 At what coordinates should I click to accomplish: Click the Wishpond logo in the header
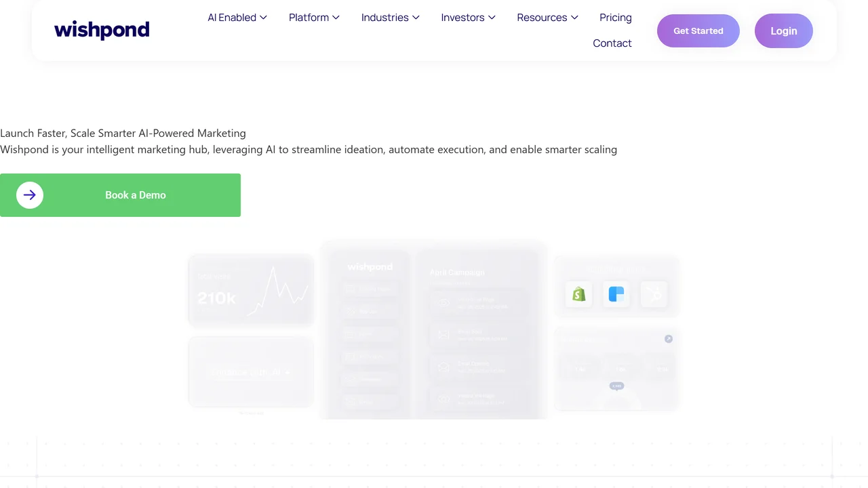coord(102,30)
